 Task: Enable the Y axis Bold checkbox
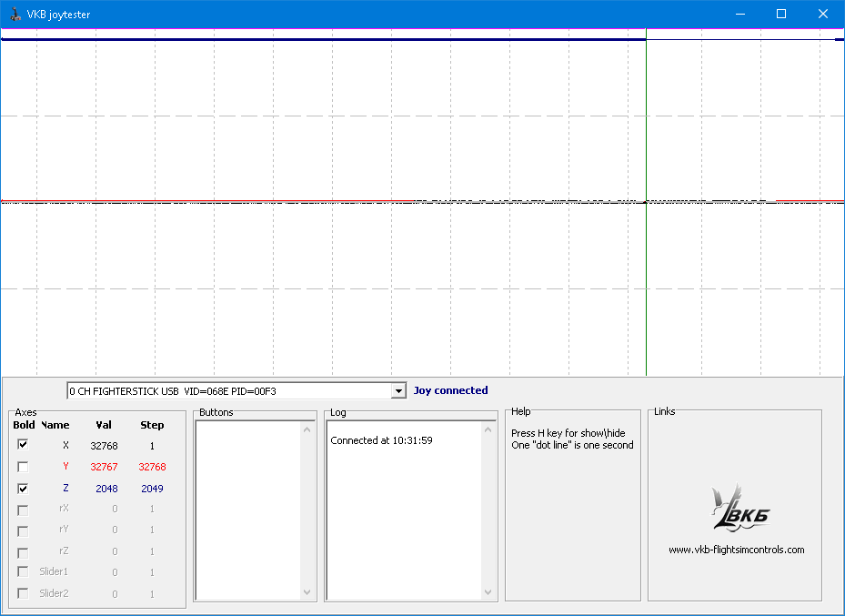click(23, 467)
